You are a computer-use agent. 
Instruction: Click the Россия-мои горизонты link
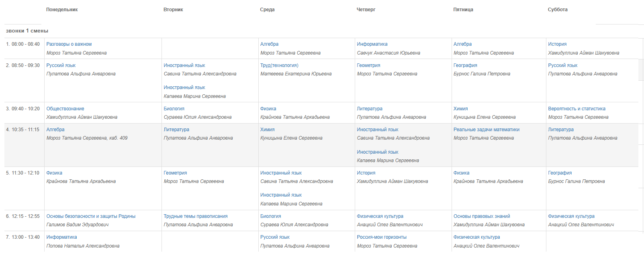(x=382, y=237)
